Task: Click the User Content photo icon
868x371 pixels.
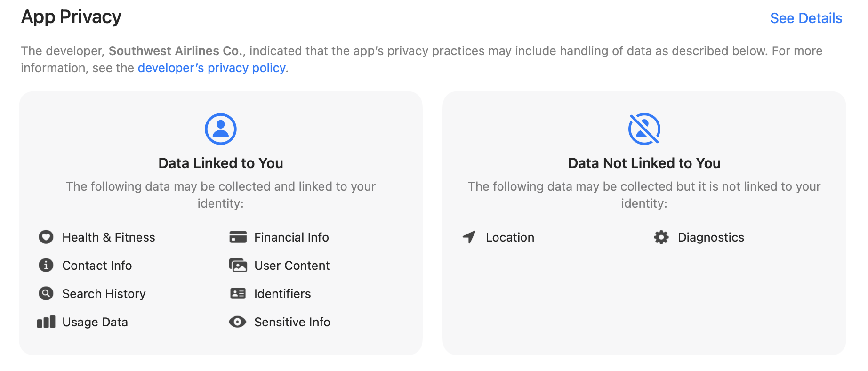Action: [x=238, y=265]
